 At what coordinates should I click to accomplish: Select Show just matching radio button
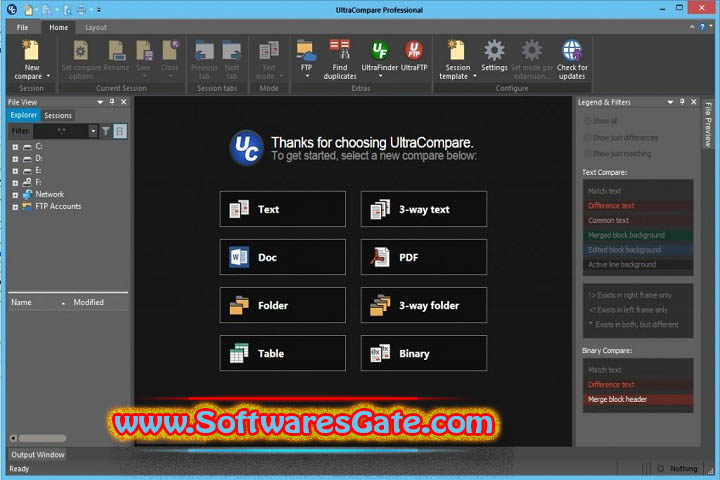[x=587, y=153]
